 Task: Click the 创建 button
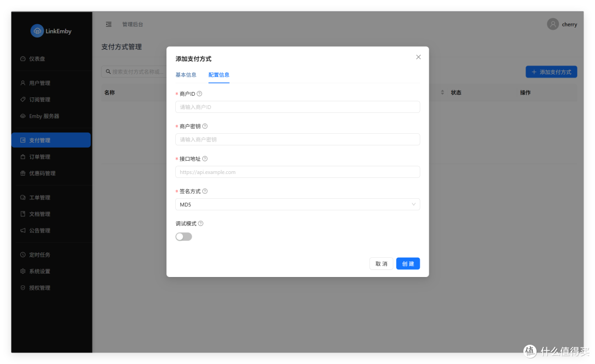click(x=408, y=264)
